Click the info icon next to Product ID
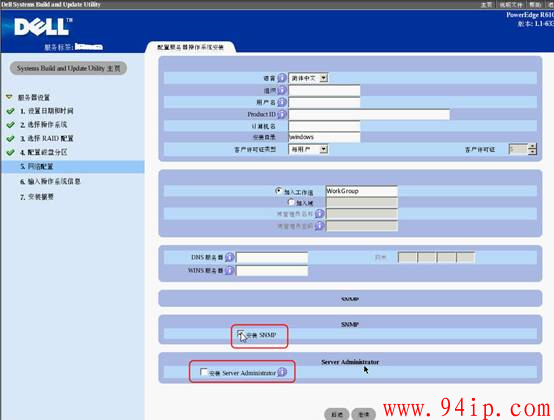Image resolution: width=554 pixels, height=420 pixels. (x=282, y=114)
